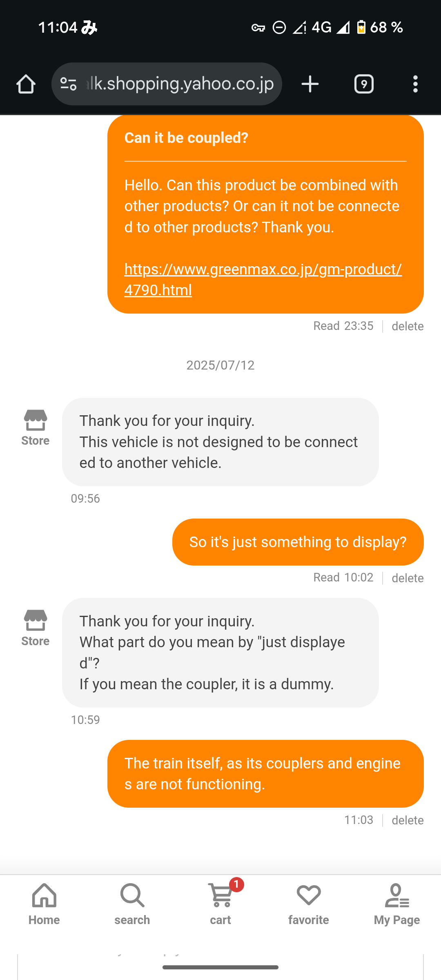Open site settings icon in address bar

click(x=68, y=84)
